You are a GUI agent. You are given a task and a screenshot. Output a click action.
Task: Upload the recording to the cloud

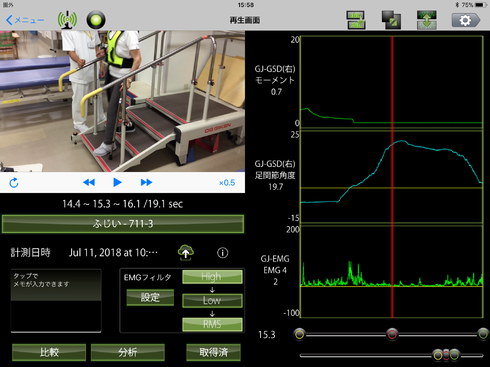click(x=186, y=253)
